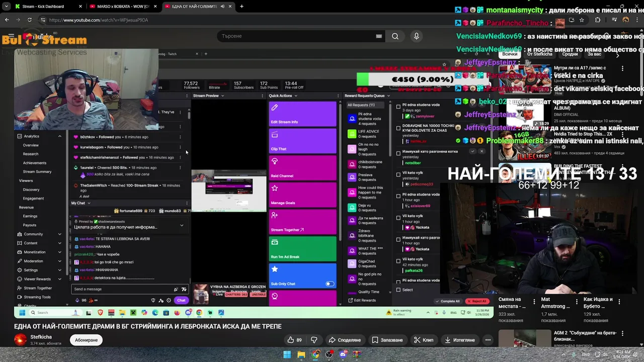
Task: Open options for the Мутри ли са A1 video
Action: pyautogui.click(x=623, y=69)
